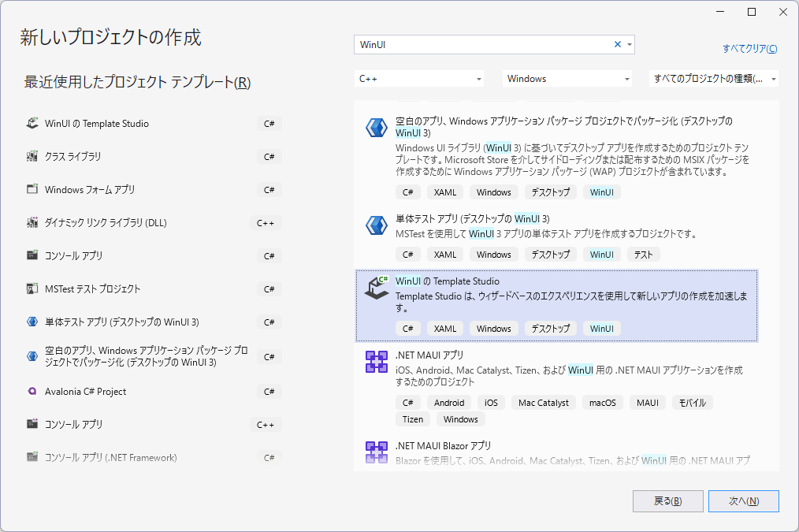This screenshot has width=799, height=532.
Task: Click the テスト tag on 単体テスト アプリ
Action: click(x=644, y=255)
